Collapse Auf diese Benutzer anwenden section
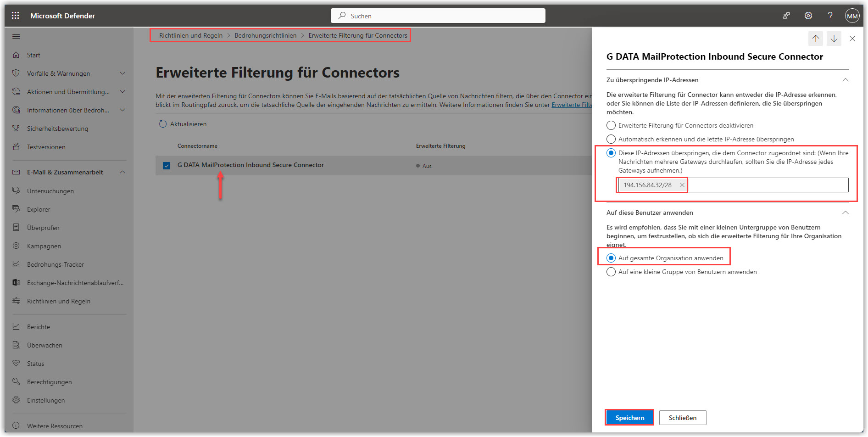Viewport: 868px width, 437px height. click(846, 213)
